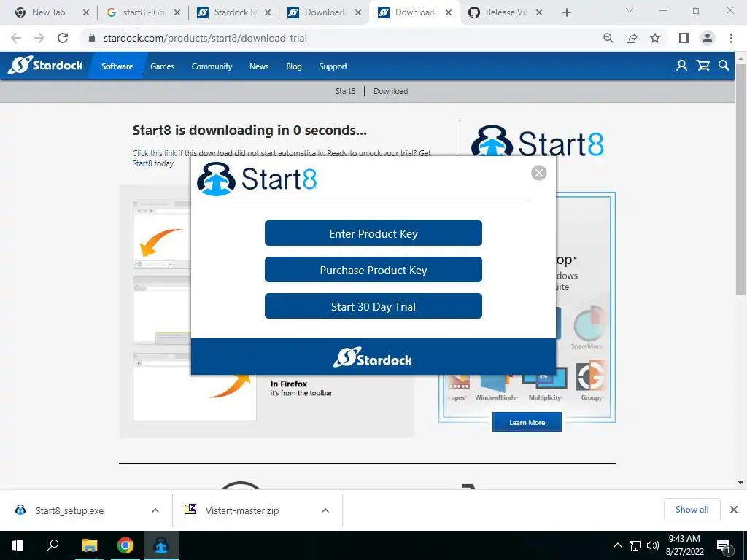Go back using browser back arrow
747x560 pixels.
point(16,38)
